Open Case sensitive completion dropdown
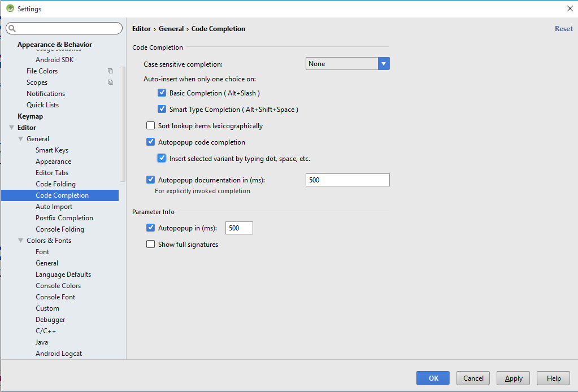The image size is (578, 392). pyautogui.click(x=347, y=64)
